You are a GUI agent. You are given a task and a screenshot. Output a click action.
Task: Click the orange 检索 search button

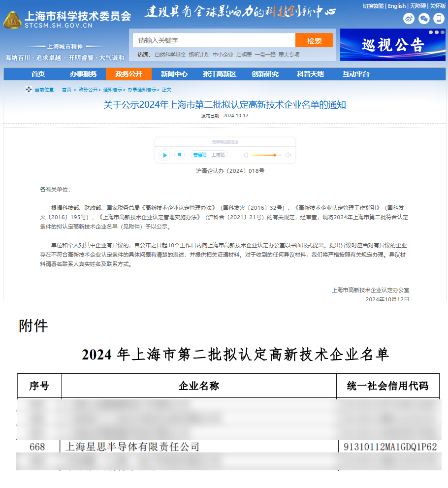(314, 40)
